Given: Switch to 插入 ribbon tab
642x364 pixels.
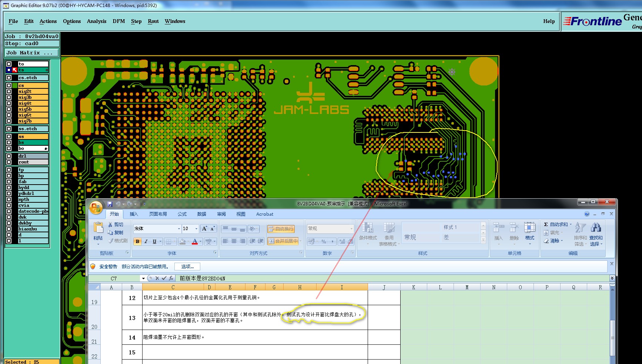Looking at the screenshot, I should coord(134,214).
